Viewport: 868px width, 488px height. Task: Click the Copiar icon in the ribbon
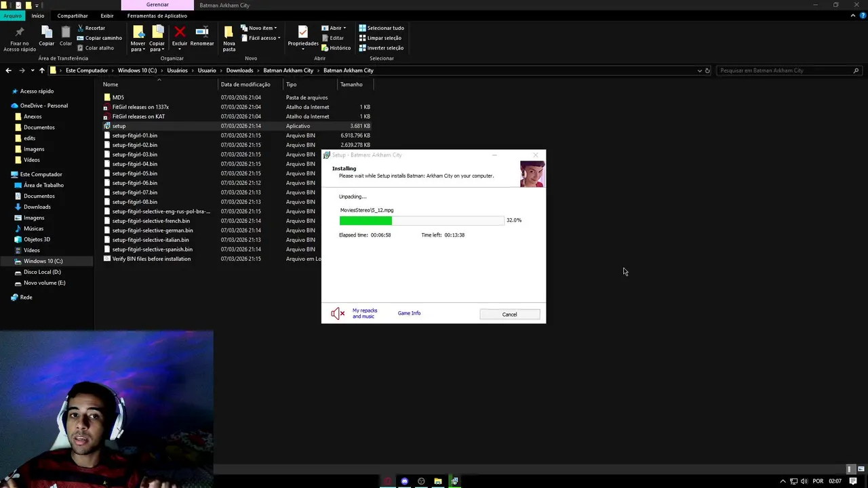46,32
